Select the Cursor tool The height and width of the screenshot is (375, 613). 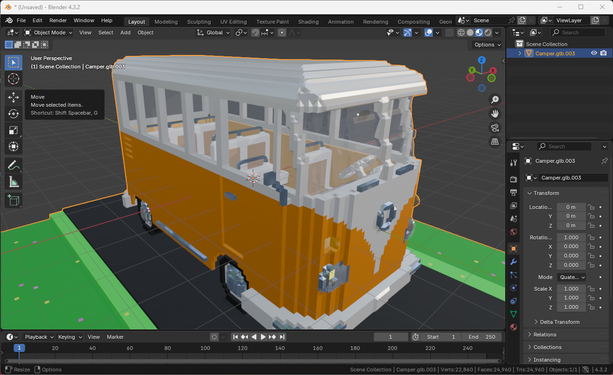click(x=13, y=79)
